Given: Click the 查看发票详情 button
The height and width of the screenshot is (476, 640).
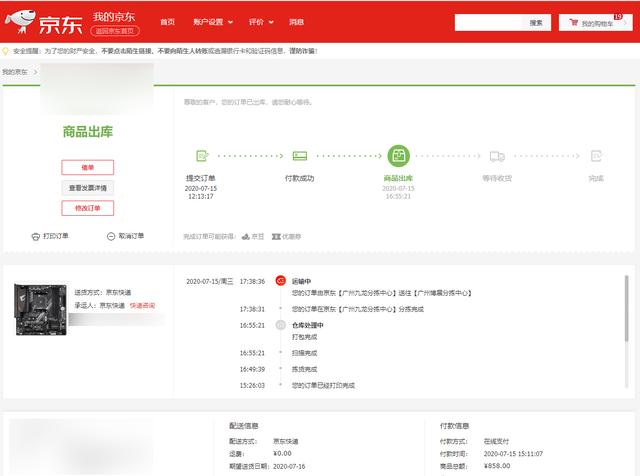Looking at the screenshot, I should [88, 188].
